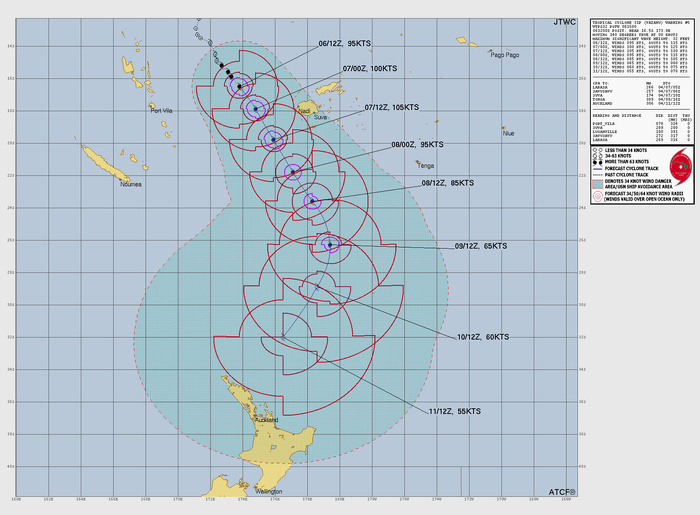The image size is (700, 515).
Task: Click the Pago Pago place label
Action: (505, 55)
